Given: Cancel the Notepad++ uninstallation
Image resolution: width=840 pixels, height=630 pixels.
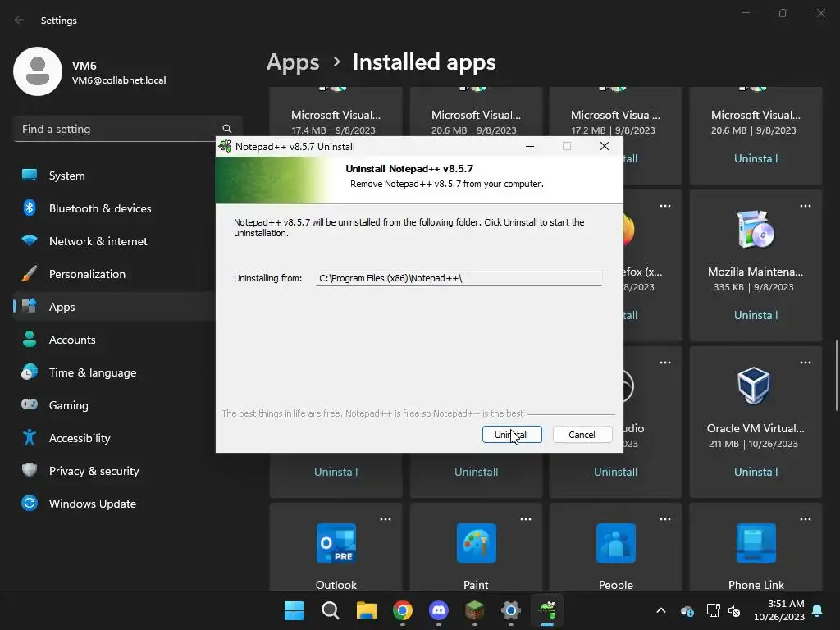Looking at the screenshot, I should click(582, 435).
